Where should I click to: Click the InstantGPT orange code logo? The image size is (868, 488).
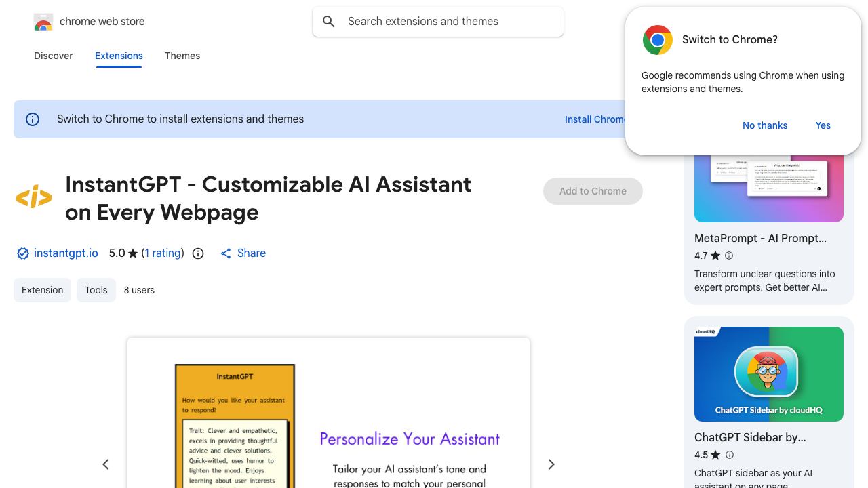coord(34,198)
